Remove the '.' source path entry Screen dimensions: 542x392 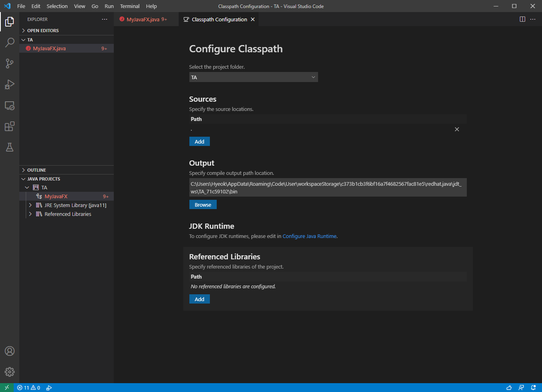coord(457,129)
